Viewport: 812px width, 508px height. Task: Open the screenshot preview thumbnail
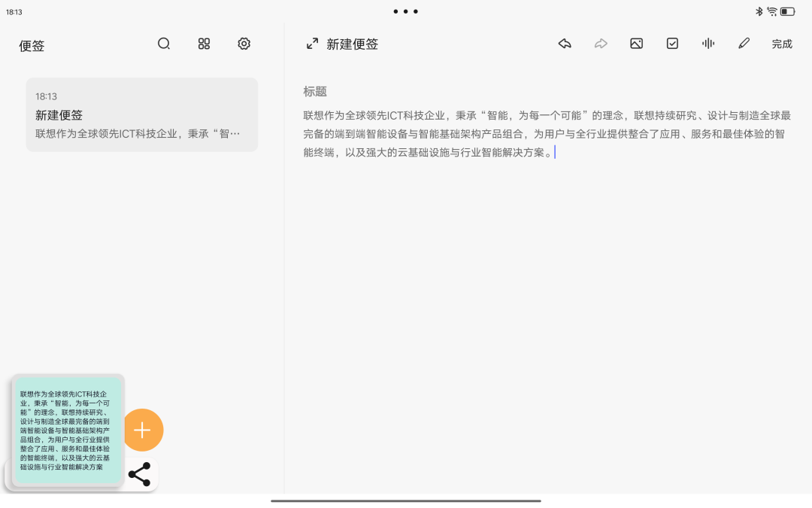point(68,430)
